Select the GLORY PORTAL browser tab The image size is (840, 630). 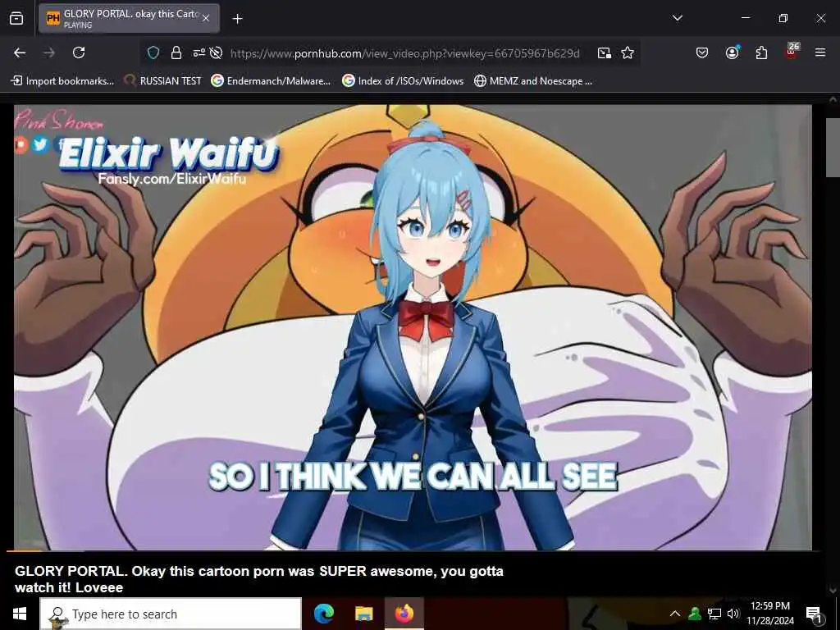(x=129, y=18)
